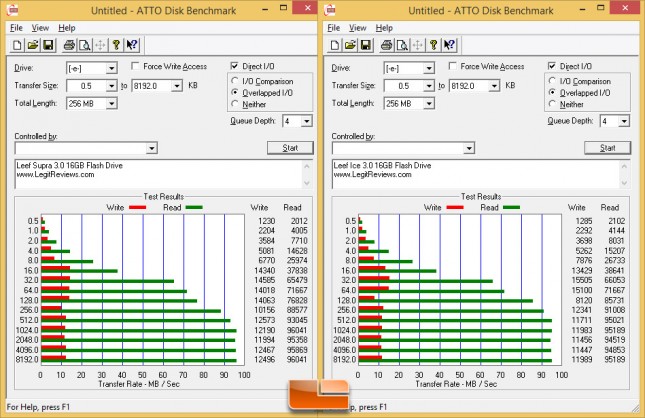Open 8192.0 transfer size dropdown in Supra window
This screenshot has height=418, width=645.
[177, 86]
